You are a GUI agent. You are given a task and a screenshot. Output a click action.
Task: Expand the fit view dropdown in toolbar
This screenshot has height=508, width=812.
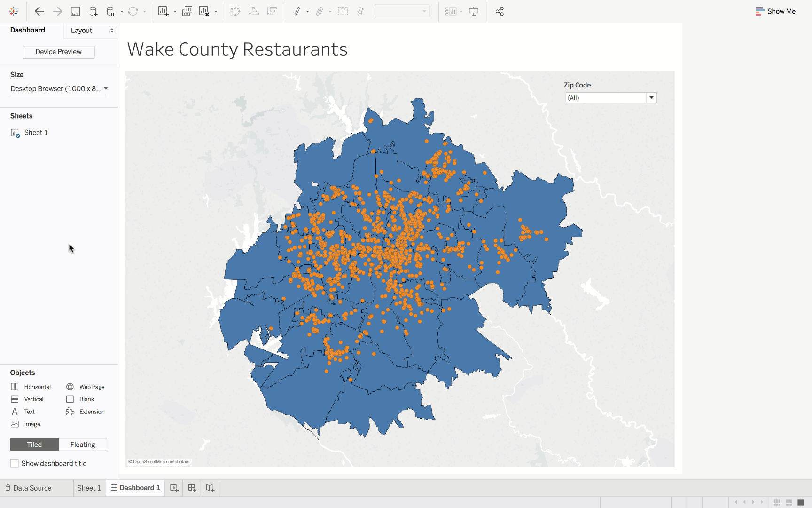pyautogui.click(x=461, y=11)
